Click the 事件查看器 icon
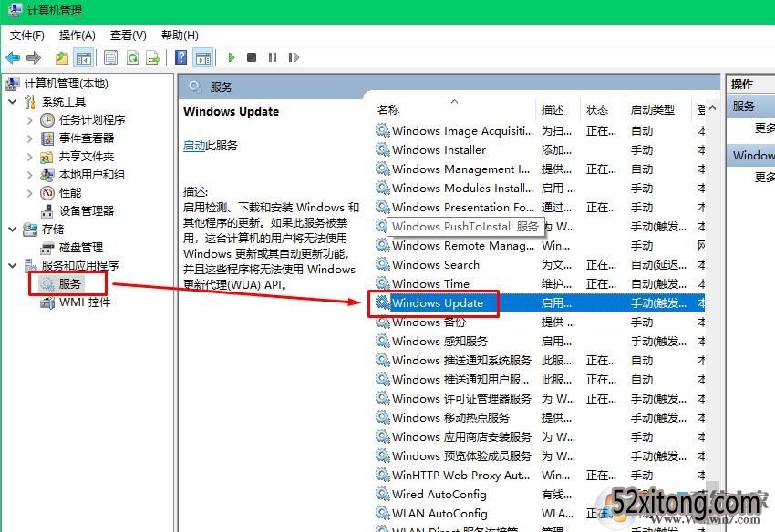Screen dimensions: 775x532 coord(46,138)
